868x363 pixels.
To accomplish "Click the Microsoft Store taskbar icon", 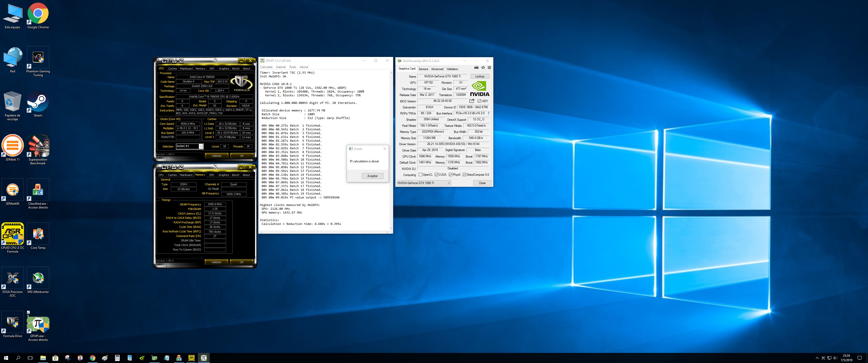I will tap(55, 358).
